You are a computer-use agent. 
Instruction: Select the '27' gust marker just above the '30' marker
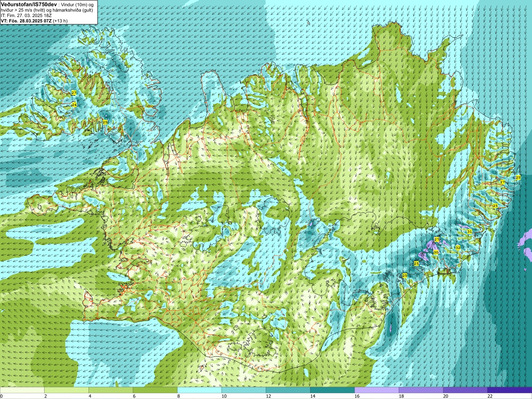pos(436,239)
